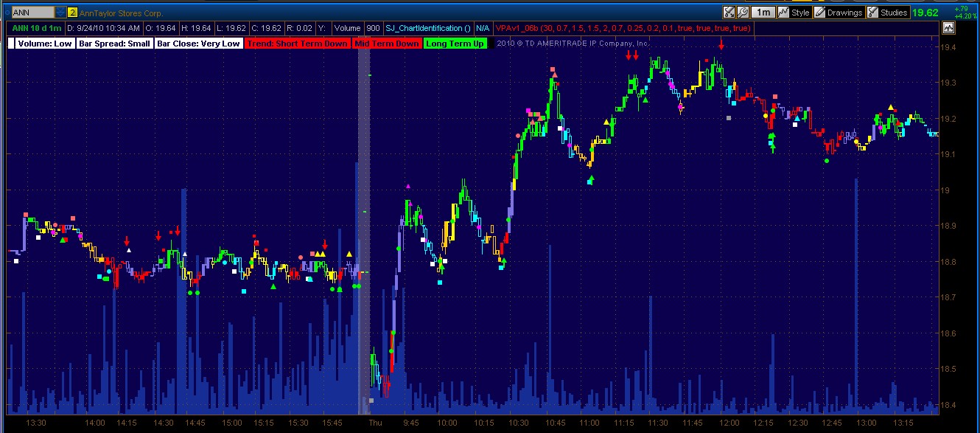Click the yellow number 2 link badge
The image size is (980, 433).
tap(72, 13)
